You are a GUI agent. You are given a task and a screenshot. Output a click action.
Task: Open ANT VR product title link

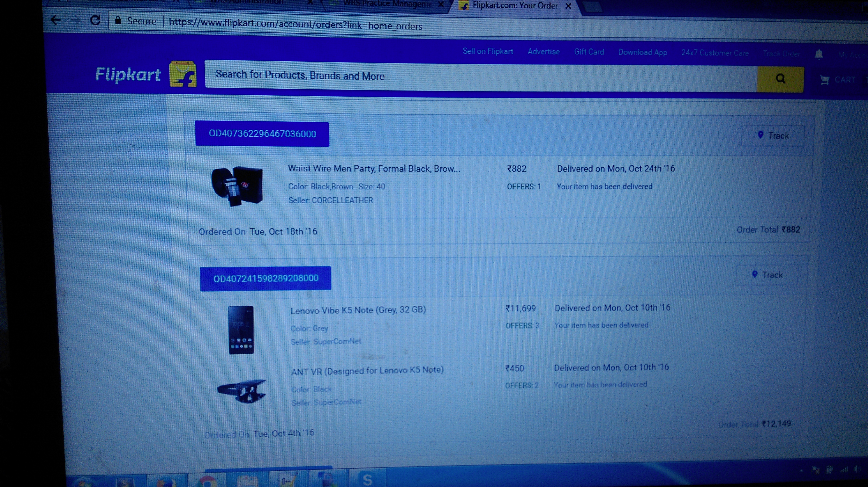click(x=367, y=371)
